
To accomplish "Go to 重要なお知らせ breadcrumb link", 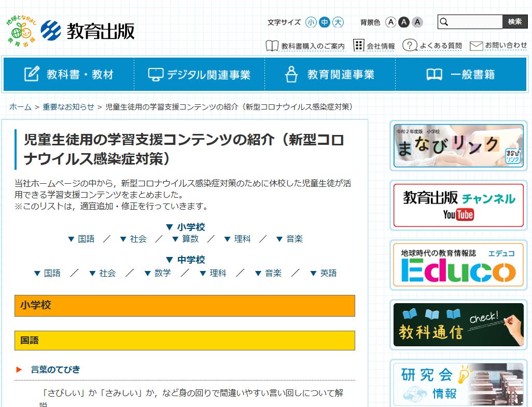I will 68,106.
